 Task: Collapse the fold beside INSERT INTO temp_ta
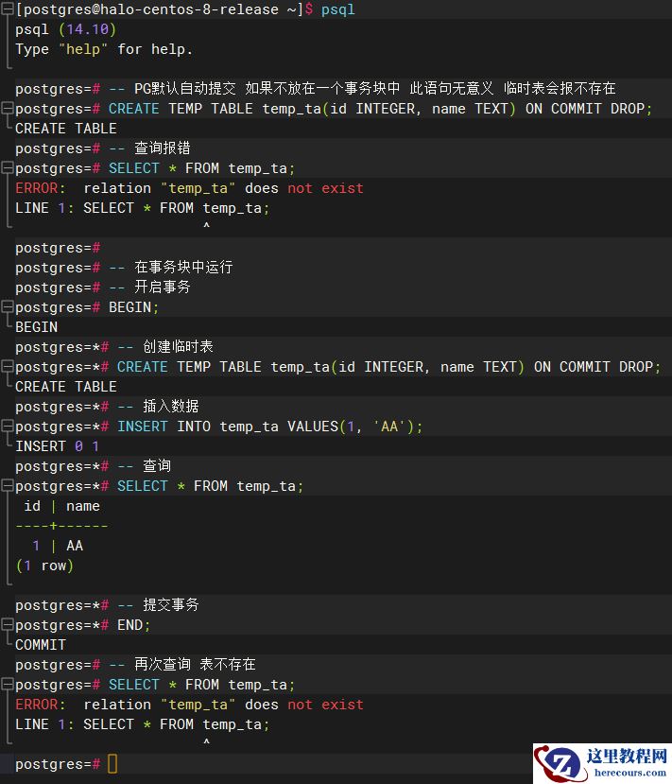click(7, 426)
